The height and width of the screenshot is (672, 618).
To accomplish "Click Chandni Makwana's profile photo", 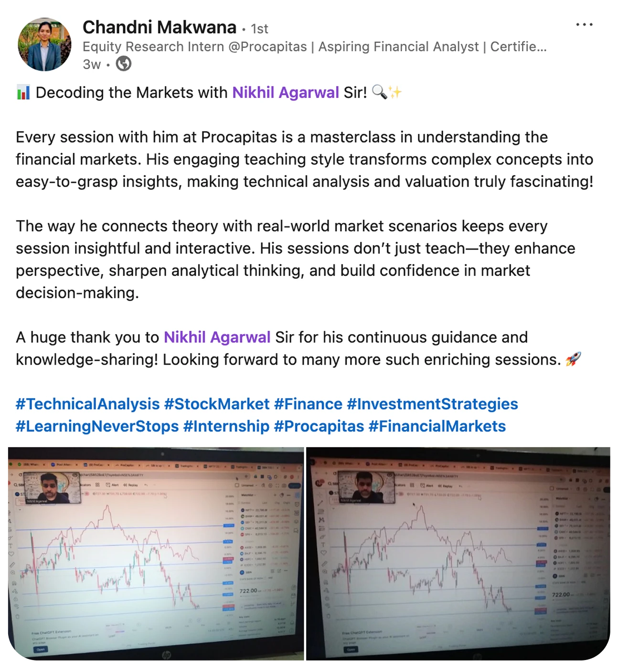I will click(44, 44).
